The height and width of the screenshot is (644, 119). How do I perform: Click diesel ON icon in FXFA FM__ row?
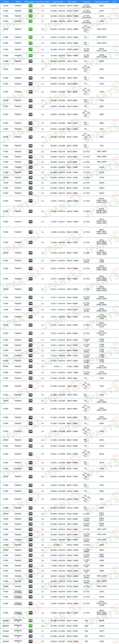click(x=30, y=485)
